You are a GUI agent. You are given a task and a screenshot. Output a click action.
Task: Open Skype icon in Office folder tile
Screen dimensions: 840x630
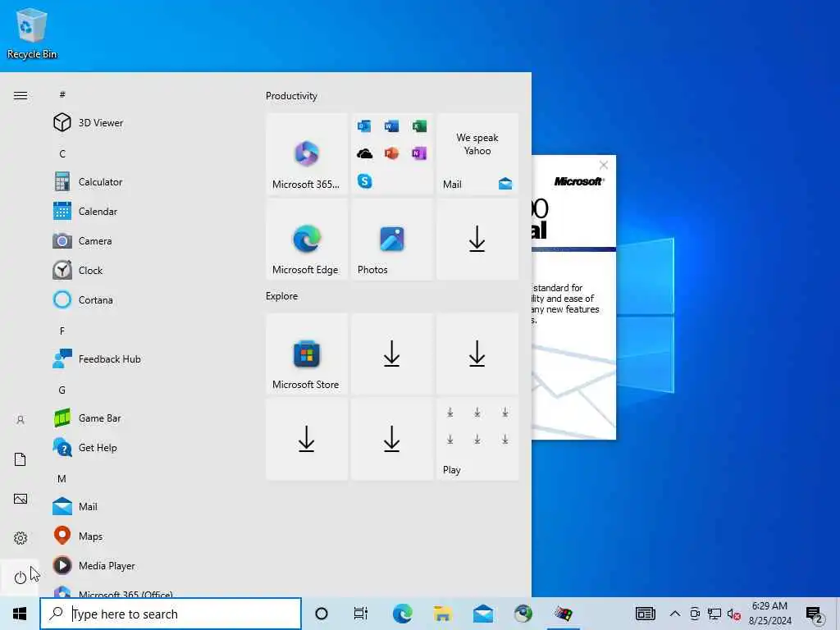365,181
